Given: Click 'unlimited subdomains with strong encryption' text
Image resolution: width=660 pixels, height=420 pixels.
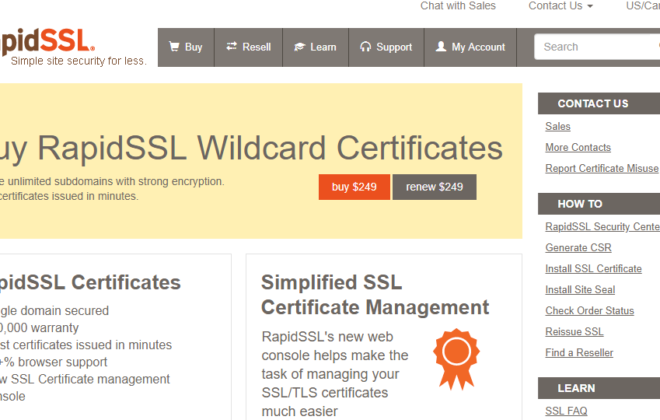Looking at the screenshot, I should click(x=116, y=181).
